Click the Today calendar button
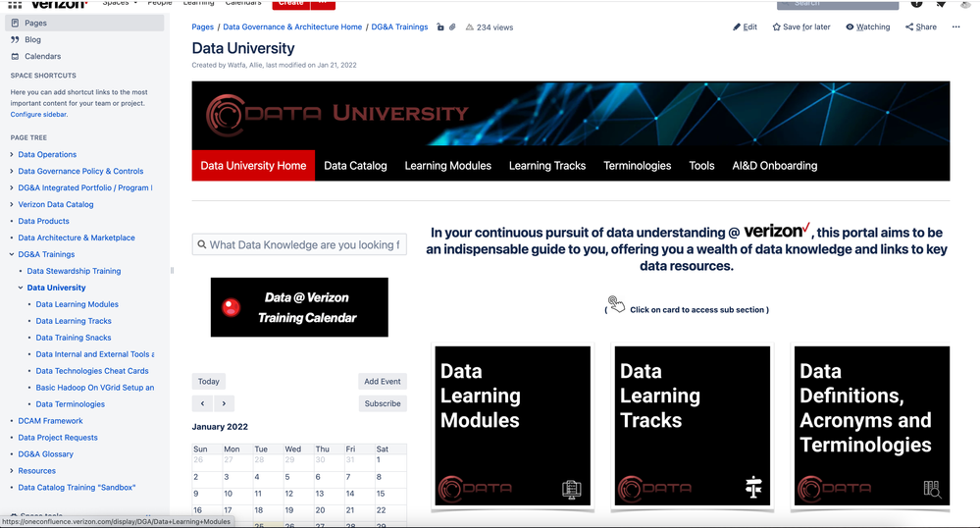 [209, 382]
